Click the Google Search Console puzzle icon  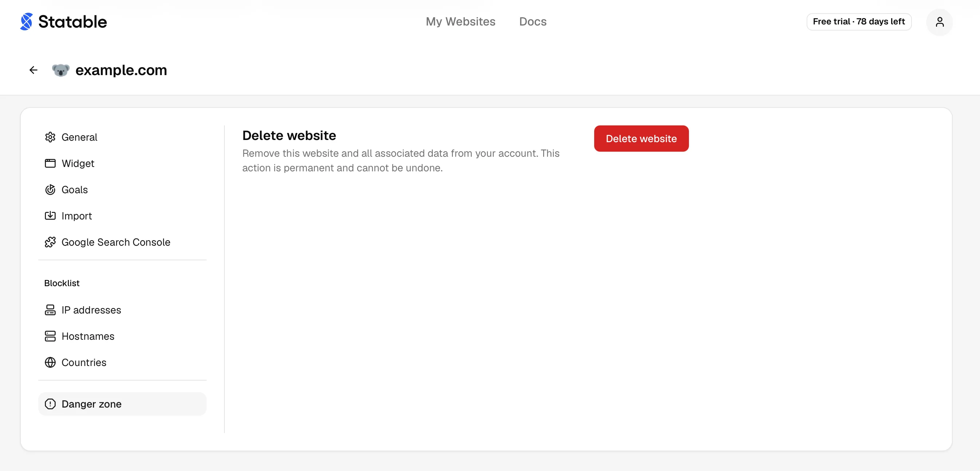click(x=50, y=242)
